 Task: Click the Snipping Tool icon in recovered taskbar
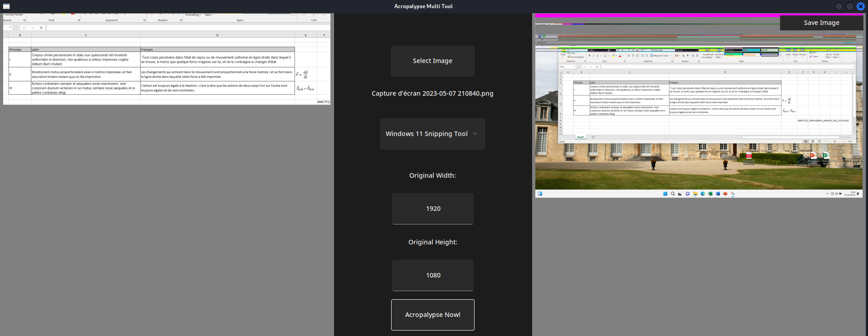733,194
